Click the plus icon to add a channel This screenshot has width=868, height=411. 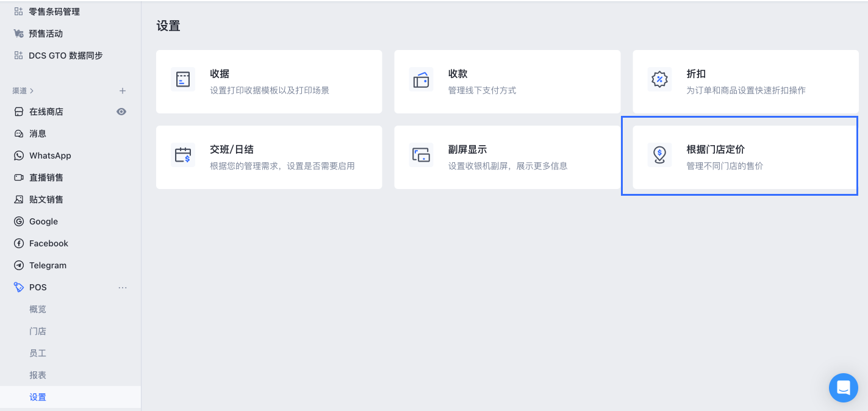click(x=122, y=91)
